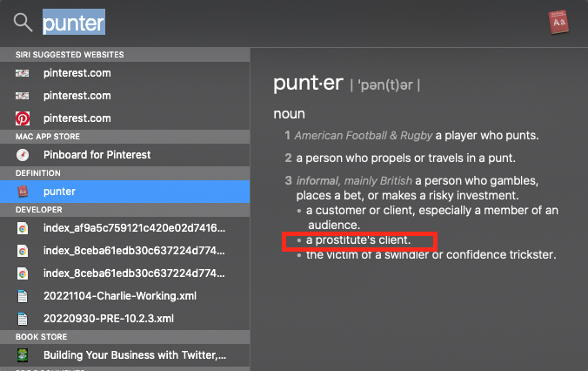
Task: Click the punter headword in the preview
Action: point(308,84)
